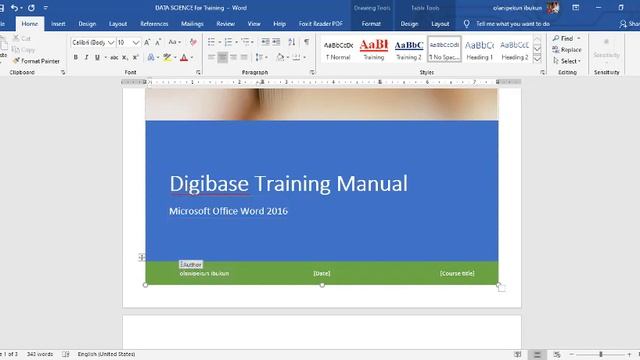Click the Increase Indent icon
This screenshot has width=640, height=360.
click(276, 42)
